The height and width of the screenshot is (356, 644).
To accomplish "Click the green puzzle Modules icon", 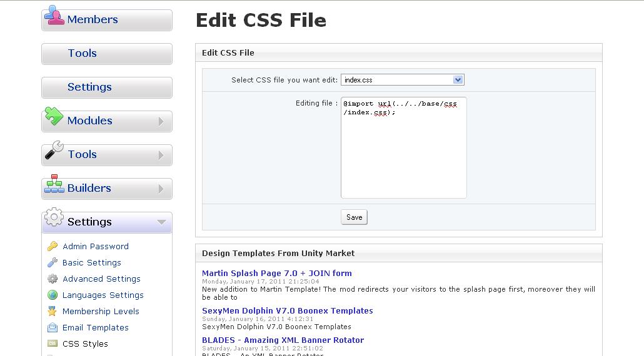I will click(54, 117).
